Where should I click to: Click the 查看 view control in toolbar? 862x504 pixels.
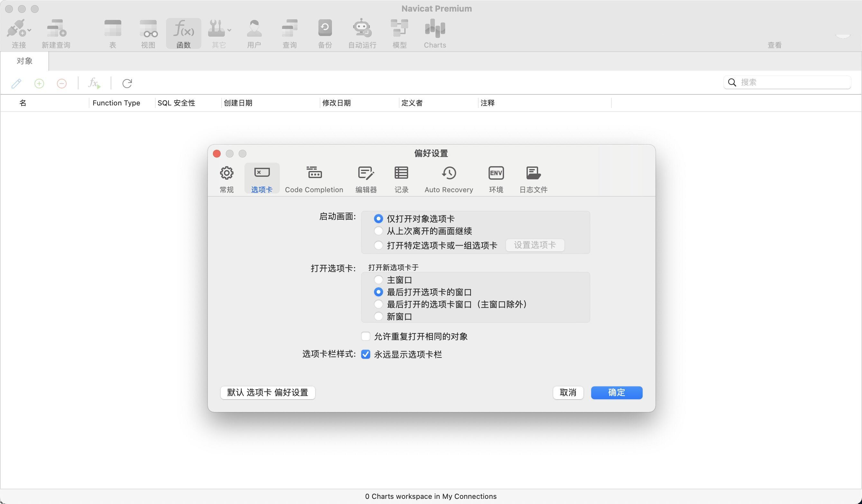(775, 45)
